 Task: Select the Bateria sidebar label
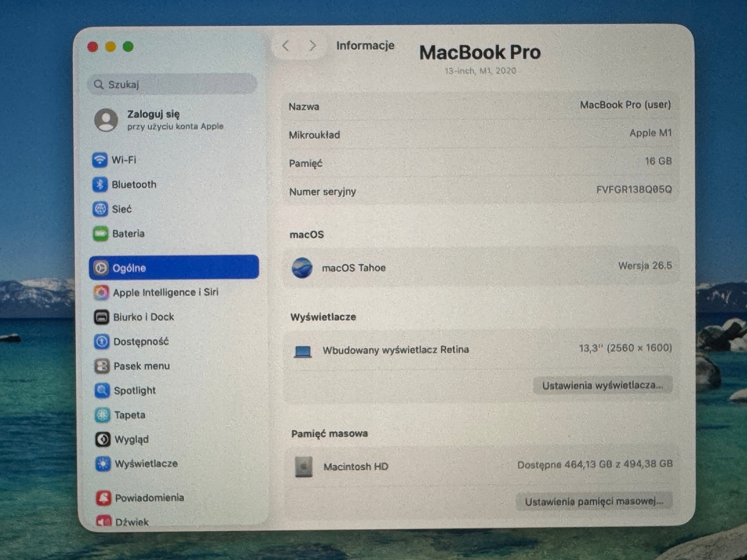coord(128,234)
